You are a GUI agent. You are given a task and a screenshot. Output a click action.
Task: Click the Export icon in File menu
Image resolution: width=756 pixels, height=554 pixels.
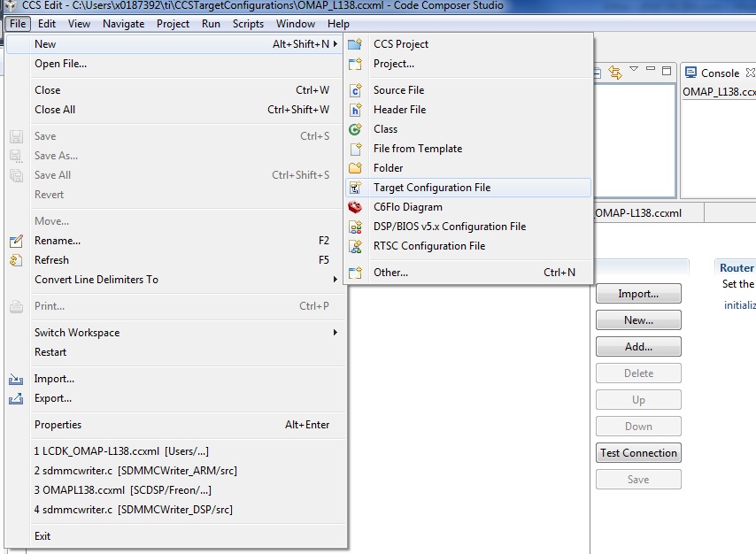tap(16, 399)
